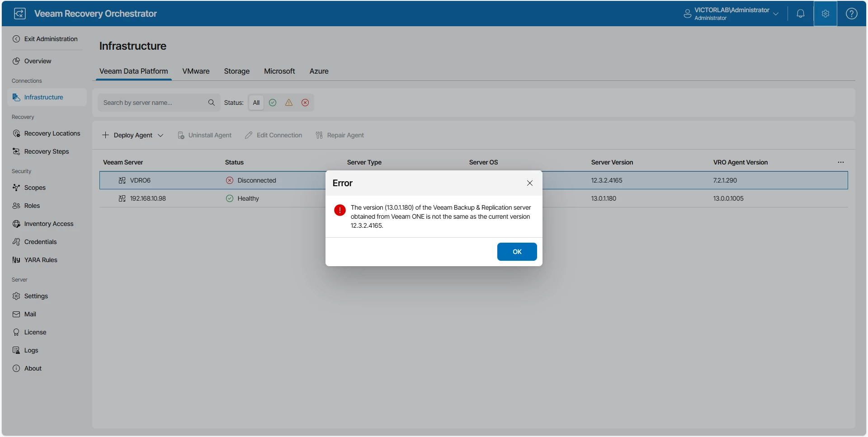Filter servers by warning status
The height and width of the screenshot is (437, 868).
click(x=289, y=103)
